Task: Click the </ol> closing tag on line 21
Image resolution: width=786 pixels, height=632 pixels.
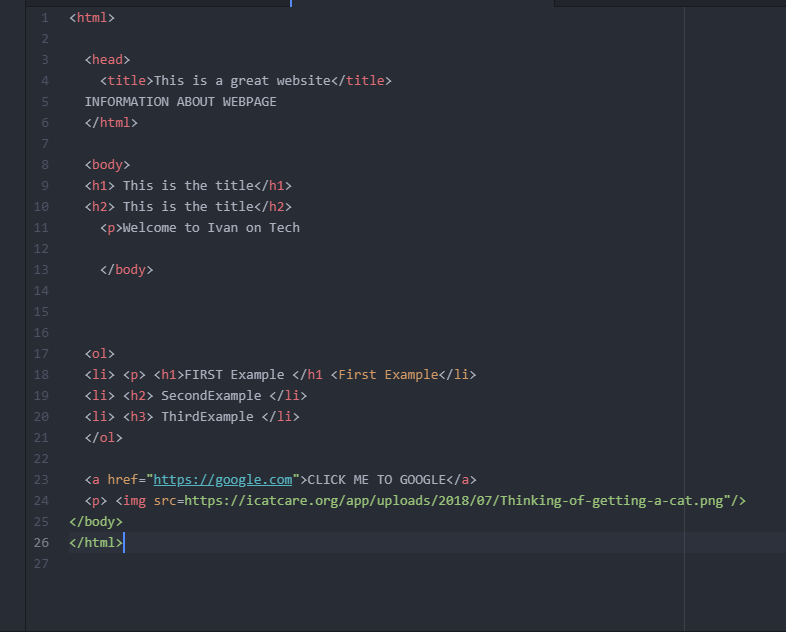Action: (104, 438)
